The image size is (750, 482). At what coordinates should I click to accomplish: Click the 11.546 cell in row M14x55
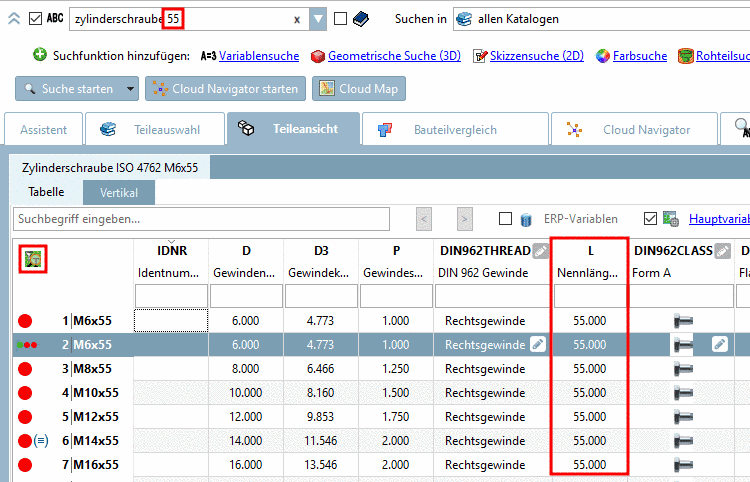pos(321,440)
